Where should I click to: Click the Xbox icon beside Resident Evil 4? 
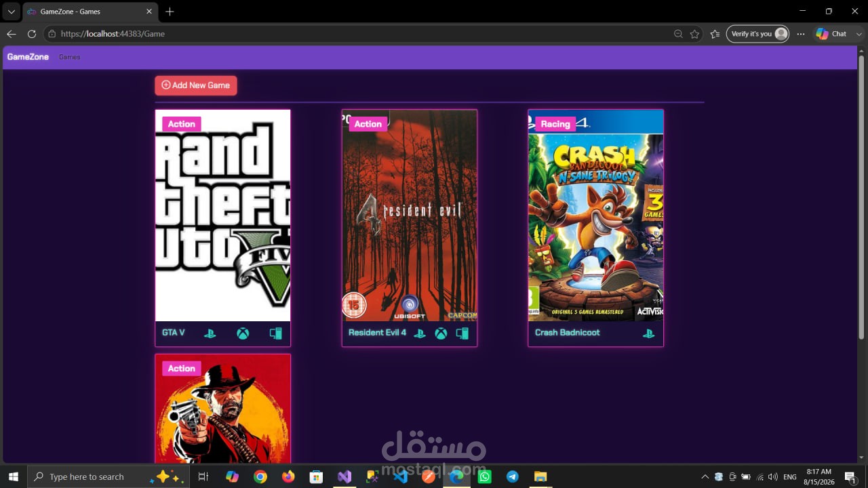(x=441, y=333)
